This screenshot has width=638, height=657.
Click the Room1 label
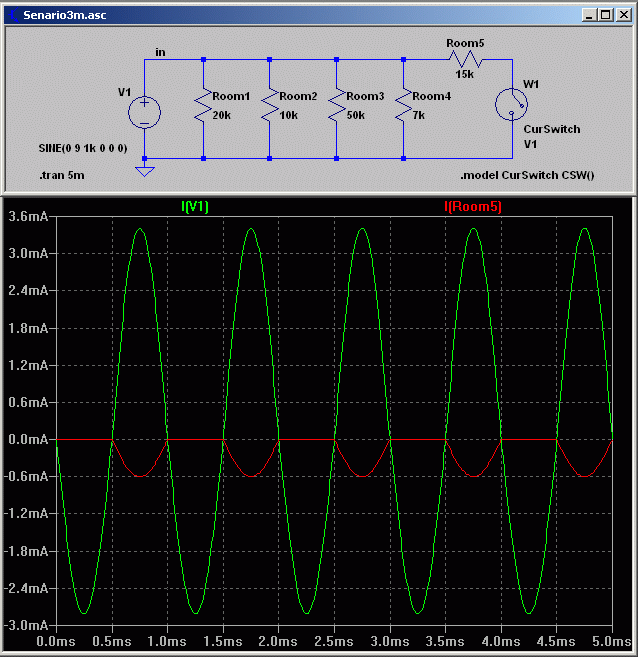(x=231, y=96)
